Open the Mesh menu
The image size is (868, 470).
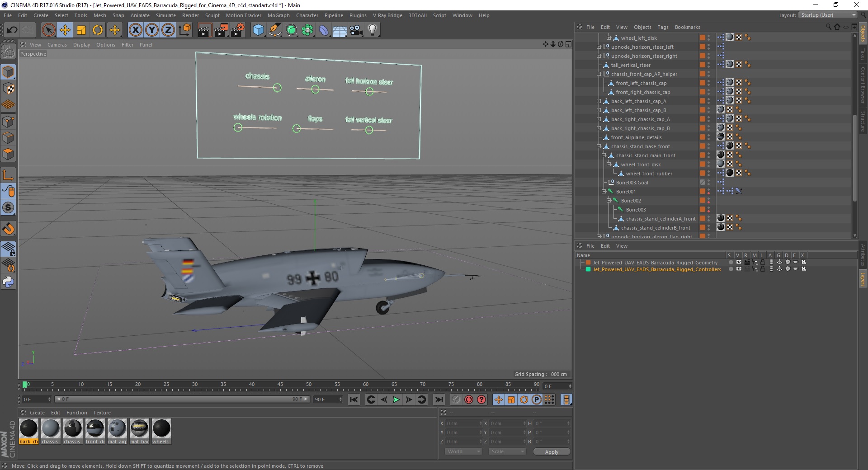click(x=99, y=15)
